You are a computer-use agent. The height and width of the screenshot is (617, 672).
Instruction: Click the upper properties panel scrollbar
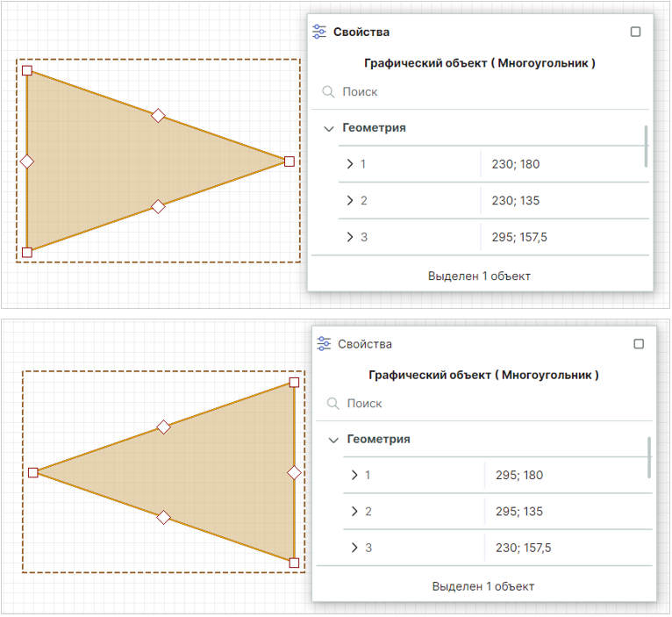pyautogui.click(x=647, y=146)
